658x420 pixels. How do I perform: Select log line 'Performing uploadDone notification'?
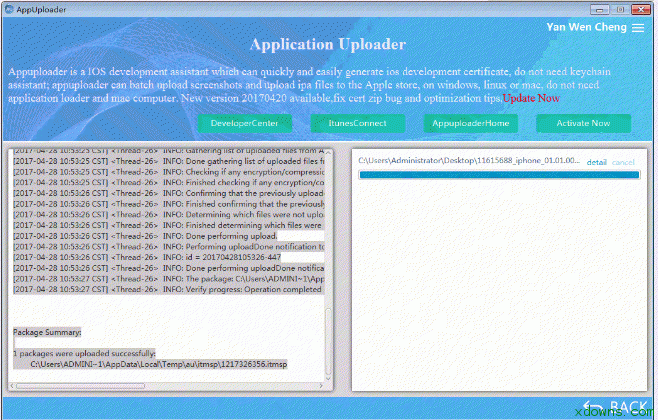coord(169,246)
